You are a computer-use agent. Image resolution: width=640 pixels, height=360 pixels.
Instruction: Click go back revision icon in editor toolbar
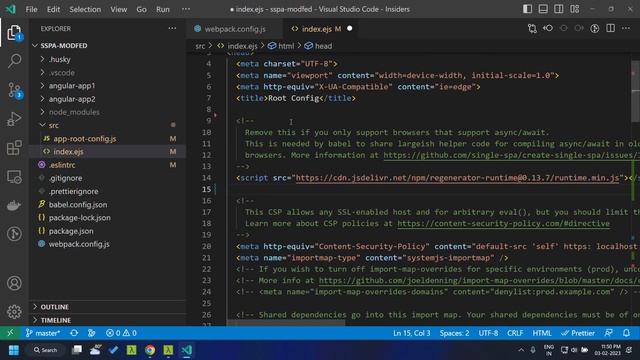click(x=548, y=29)
